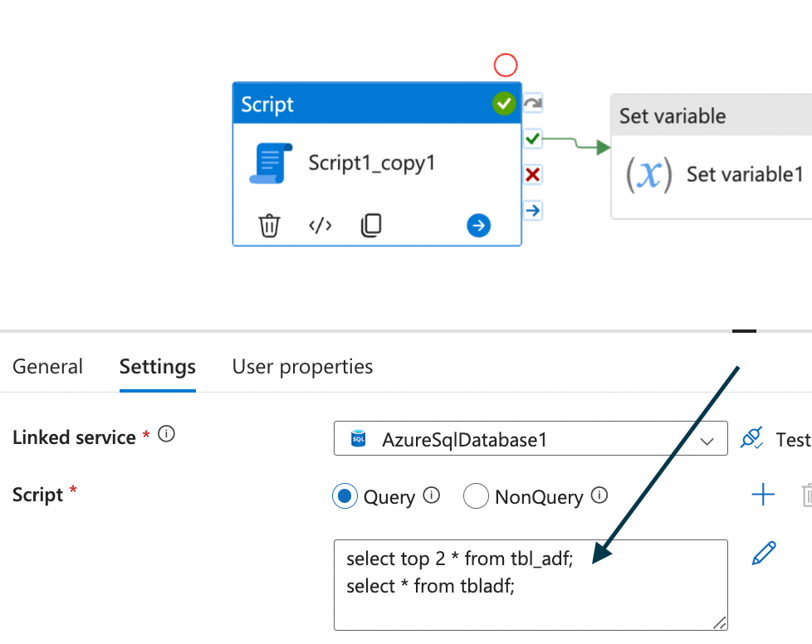812x644 pixels.
Task: Click the scroll script icon in the Script activity
Action: pos(271,163)
